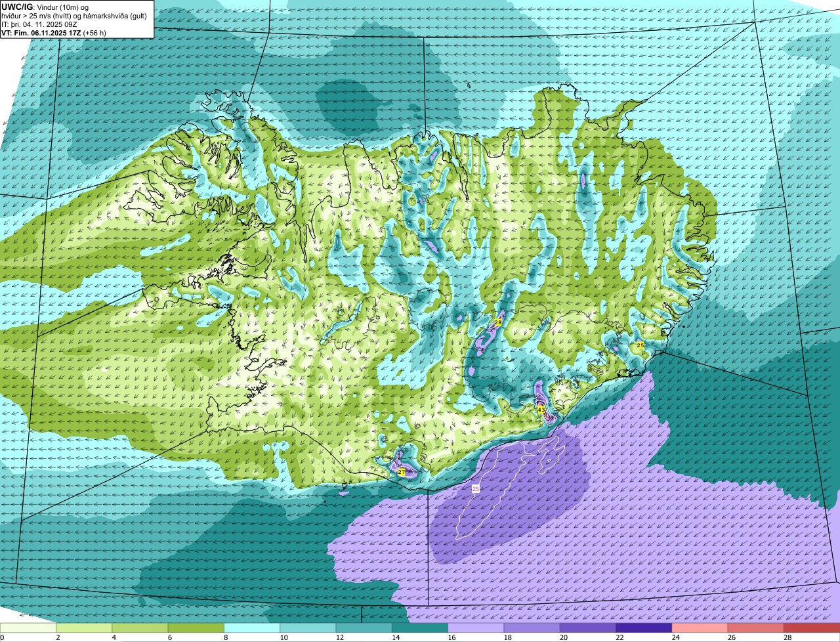Select the light cyan 8–10 legend swatch
Viewport: 840px width, 642px height.
[252, 628]
